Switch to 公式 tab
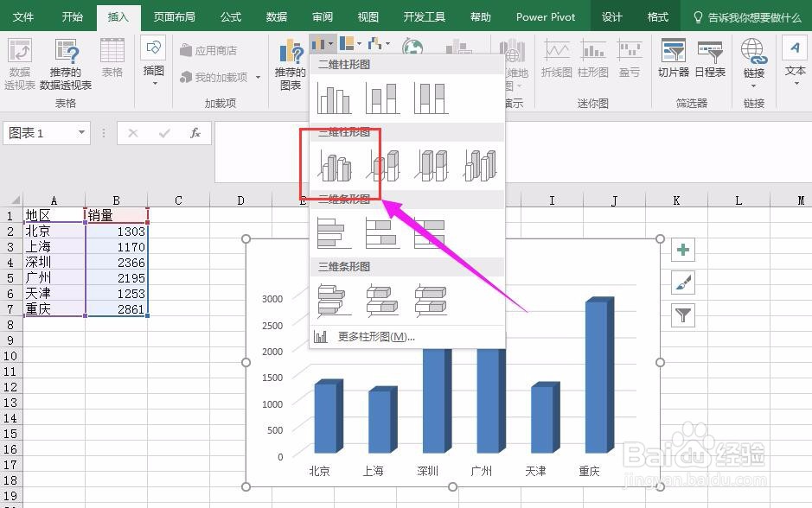 pyautogui.click(x=231, y=17)
